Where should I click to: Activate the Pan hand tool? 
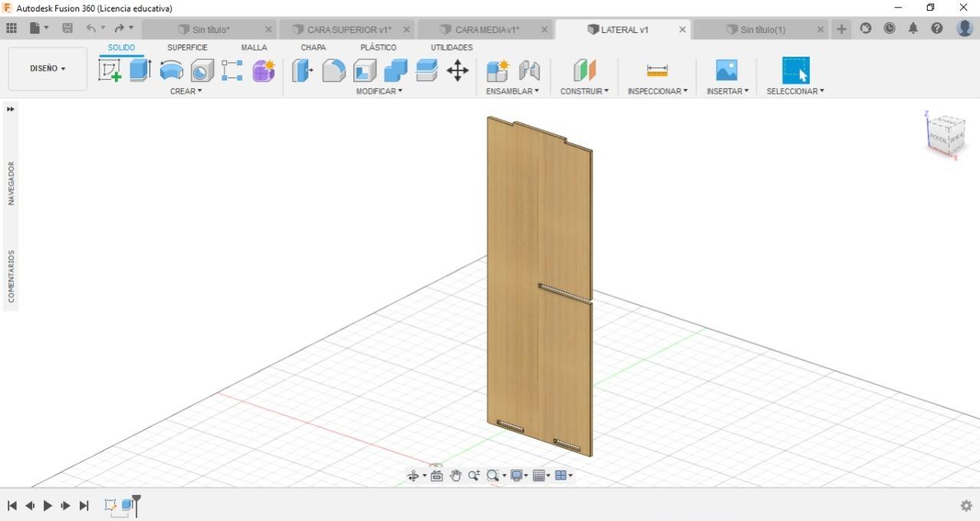click(x=455, y=476)
